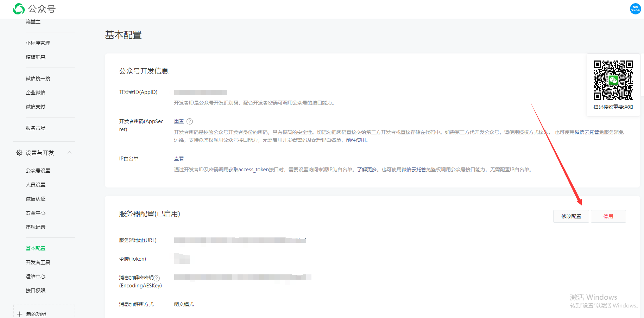
Task: Click 查看 to view IP whitelist
Action: [179, 159]
